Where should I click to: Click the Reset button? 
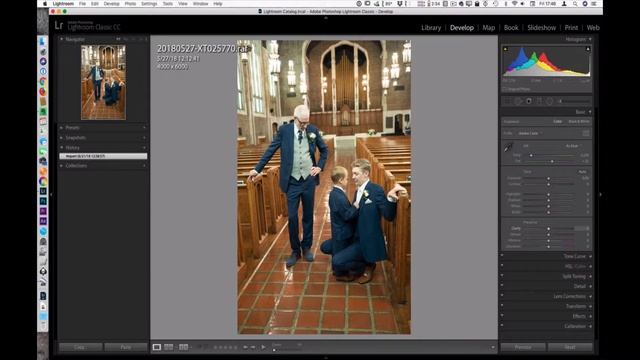tap(570, 347)
